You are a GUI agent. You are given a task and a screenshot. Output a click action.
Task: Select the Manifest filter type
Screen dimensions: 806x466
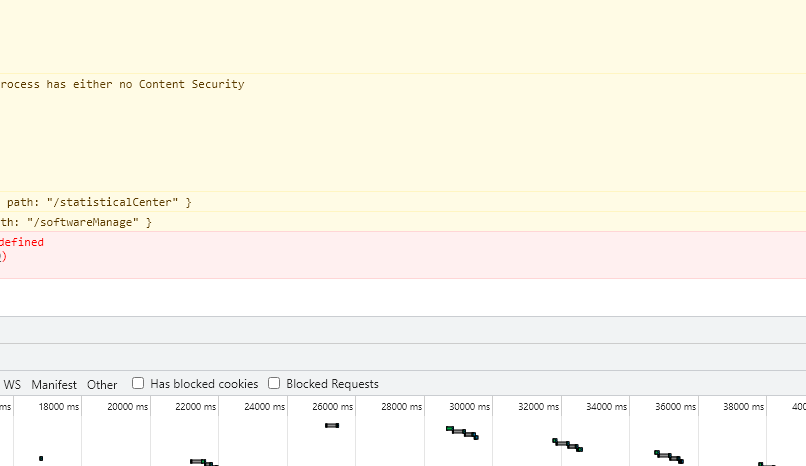(x=54, y=385)
